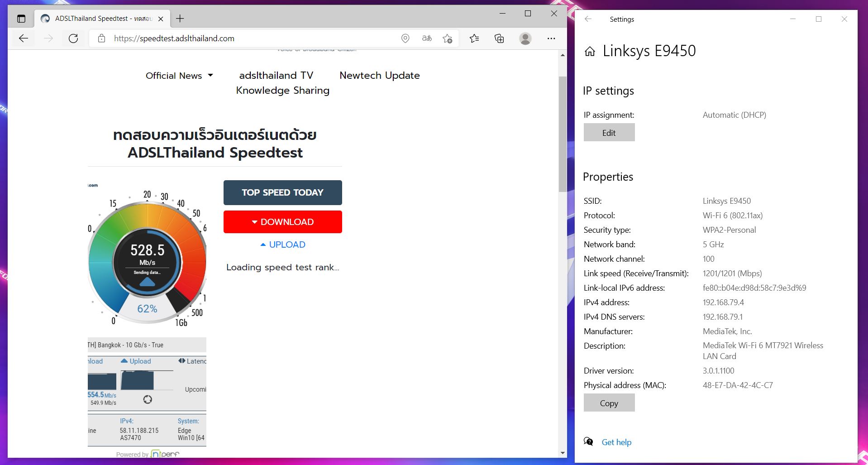Minimize the Settings window

[x=793, y=19]
